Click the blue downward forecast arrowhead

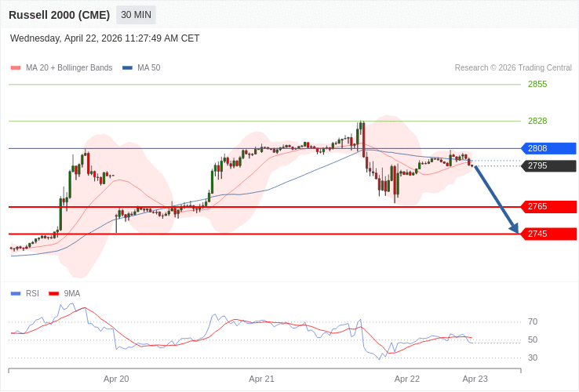point(515,229)
